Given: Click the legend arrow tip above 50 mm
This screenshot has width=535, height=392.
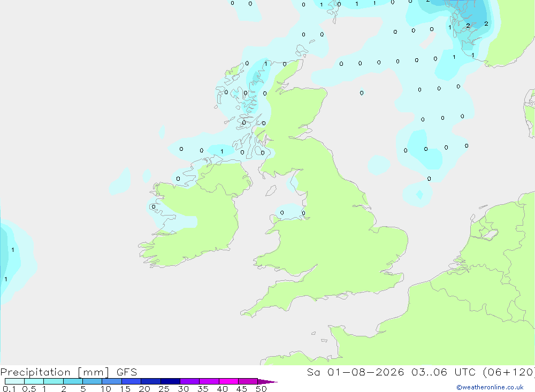Looking at the screenshot, I should (x=267, y=382).
